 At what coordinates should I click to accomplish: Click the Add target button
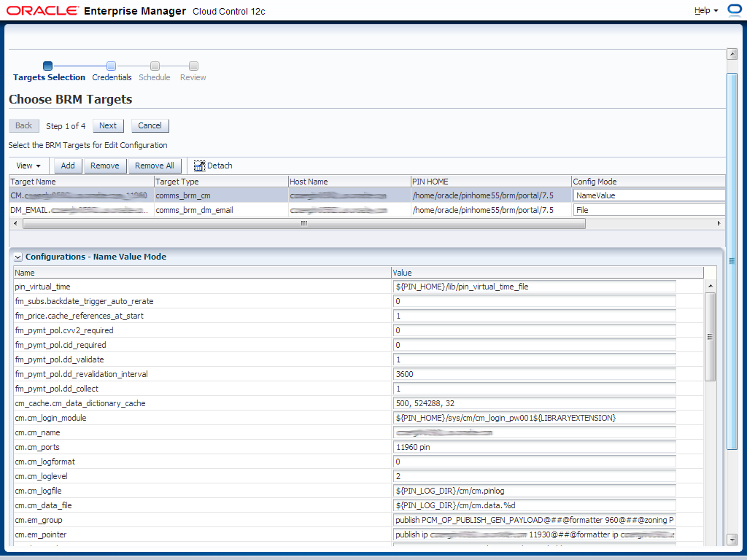pyautogui.click(x=68, y=166)
